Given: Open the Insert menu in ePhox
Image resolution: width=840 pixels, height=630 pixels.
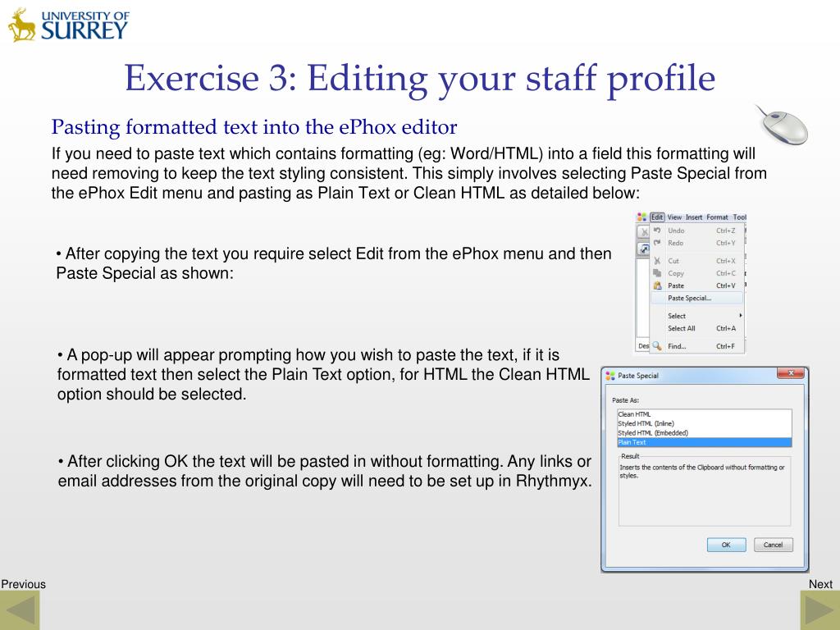Looking at the screenshot, I should point(694,217).
